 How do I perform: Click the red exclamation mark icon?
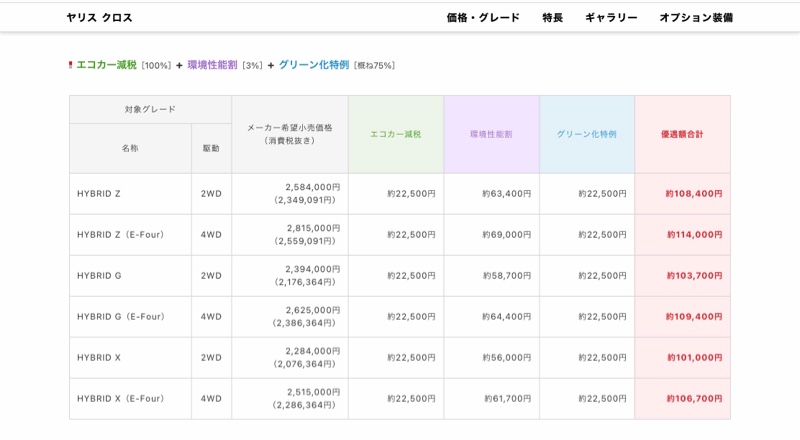click(70, 65)
